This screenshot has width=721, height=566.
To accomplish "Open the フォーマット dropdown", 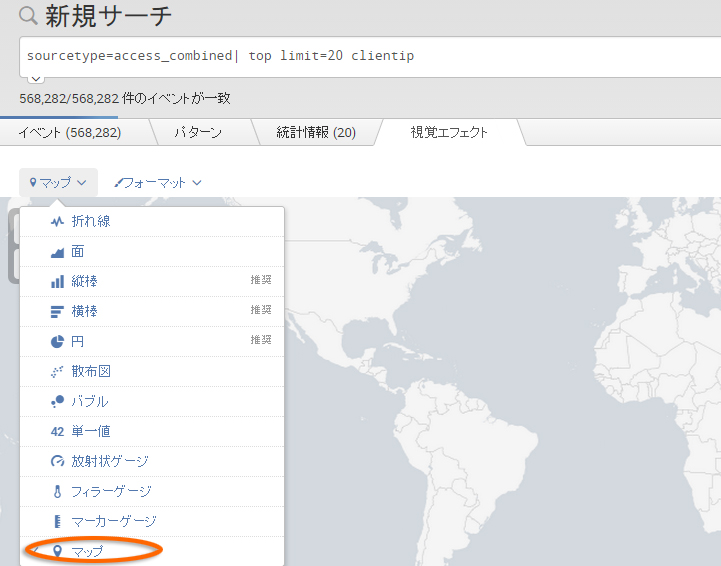I will [158, 183].
